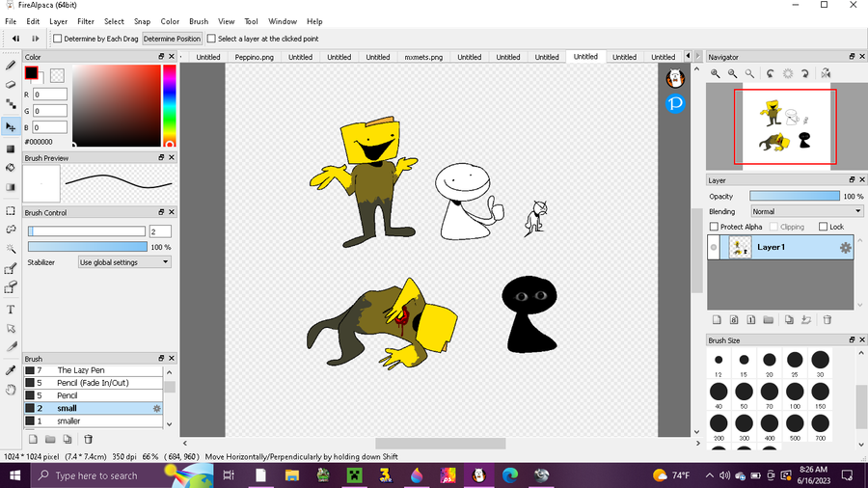Delete the selected layer
Screen dimensions: 868x488
click(x=827, y=320)
